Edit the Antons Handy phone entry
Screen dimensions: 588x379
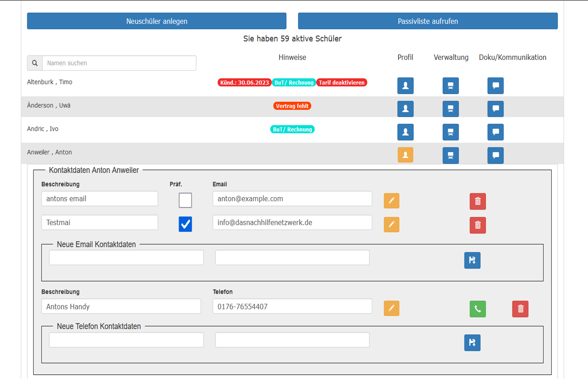(391, 308)
